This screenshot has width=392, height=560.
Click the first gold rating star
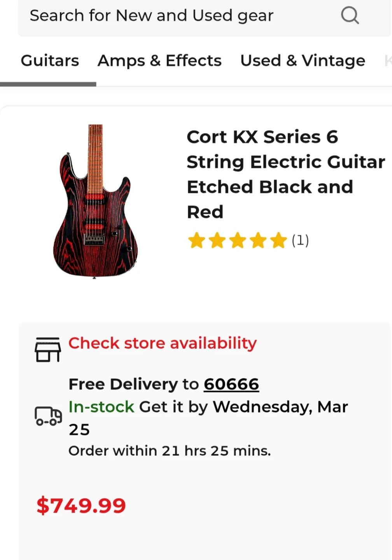click(196, 240)
